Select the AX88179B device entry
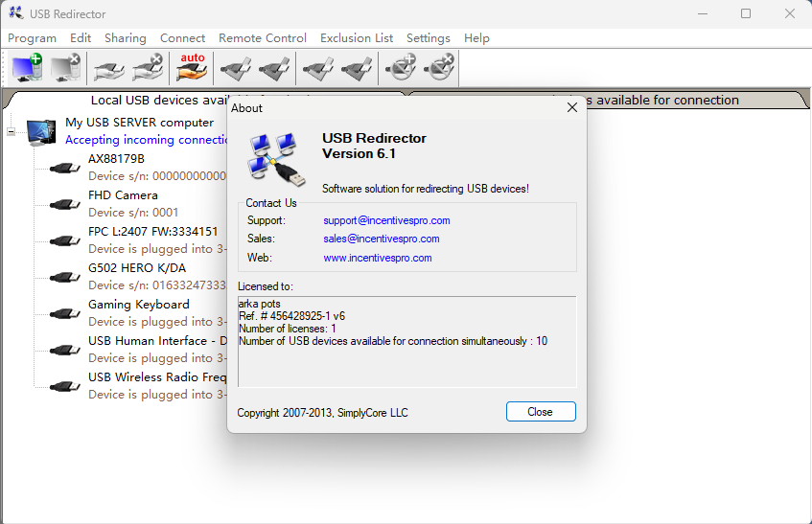The image size is (812, 524). [117, 159]
